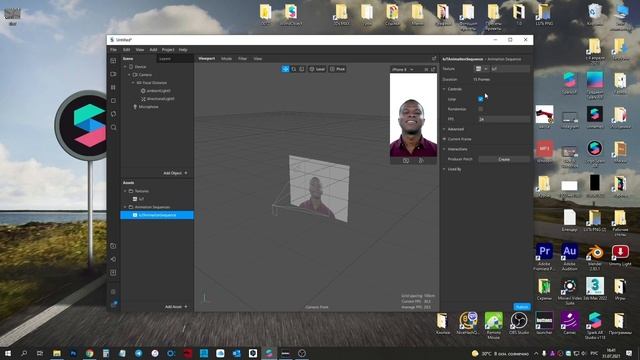Viewport: 640px width, 360px height.
Task: Open the Add menu
Action: pos(153,50)
